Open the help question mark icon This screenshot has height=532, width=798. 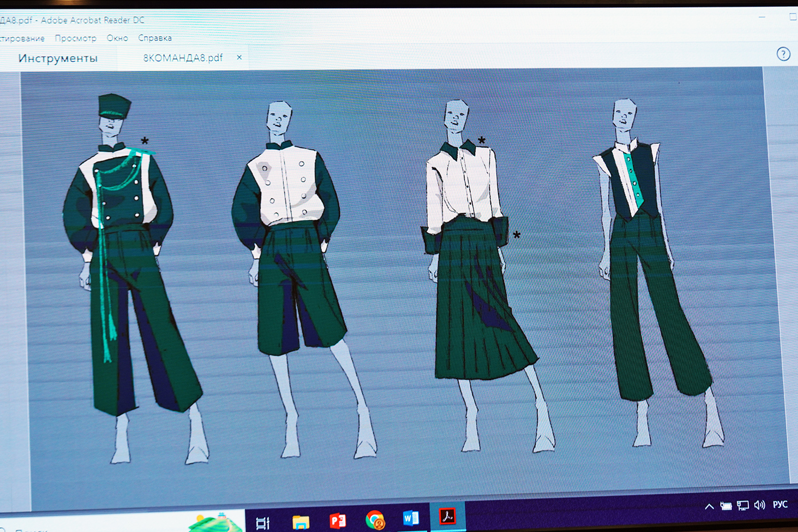click(783, 54)
